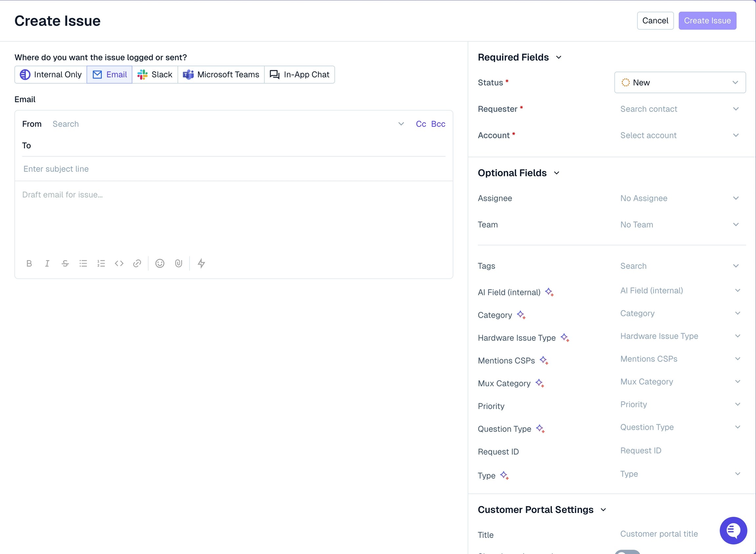The width and height of the screenshot is (756, 554).
Task: Open the chat support bubble
Action: [x=733, y=531]
